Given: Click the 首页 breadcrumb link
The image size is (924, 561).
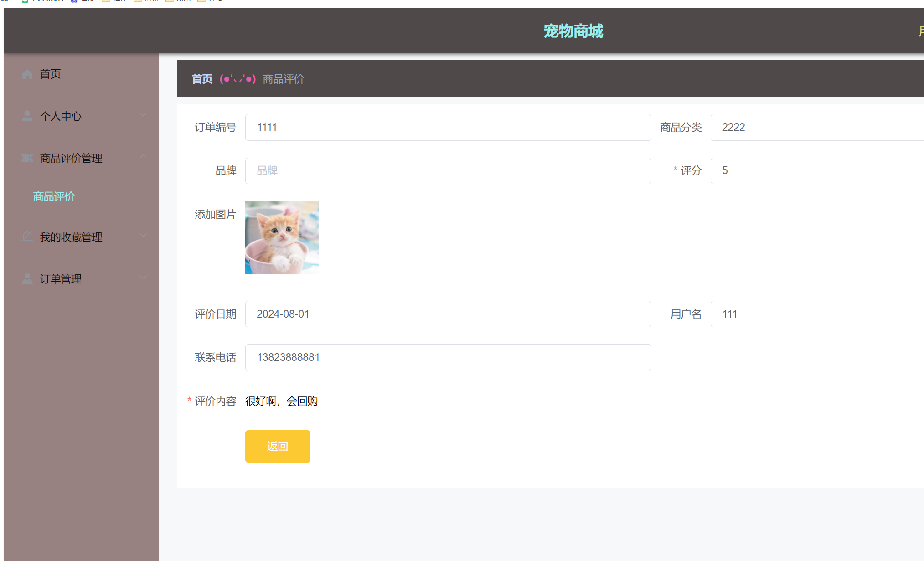Looking at the screenshot, I should coord(202,79).
